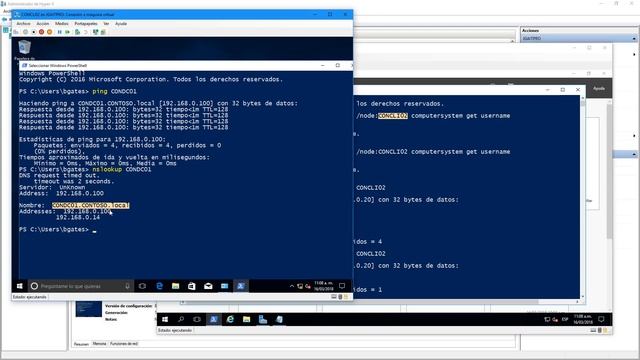Switch to the Resumen tab in Hyper-V Manager
Image resolution: width=640 pixels, height=360 pixels.
[81, 344]
